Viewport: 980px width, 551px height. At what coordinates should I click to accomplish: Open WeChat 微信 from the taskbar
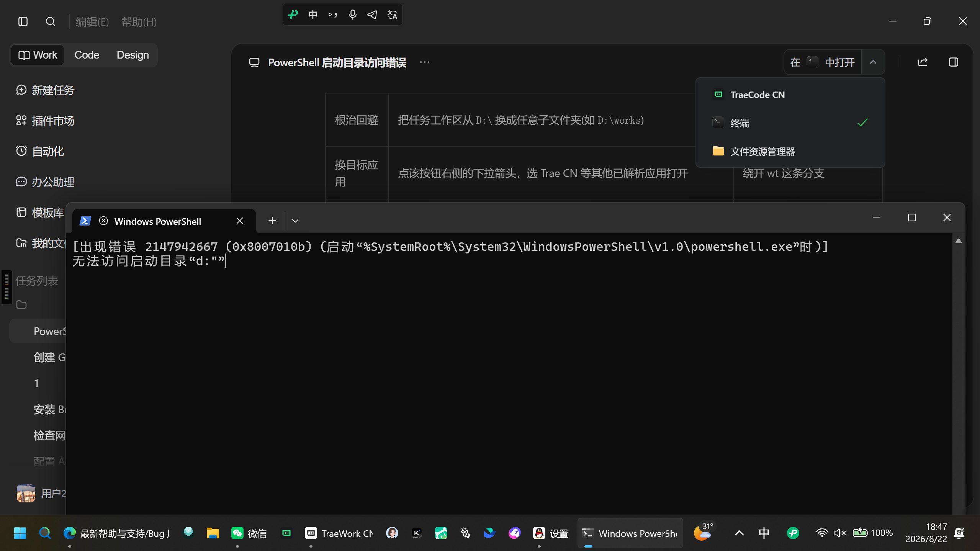pyautogui.click(x=249, y=533)
